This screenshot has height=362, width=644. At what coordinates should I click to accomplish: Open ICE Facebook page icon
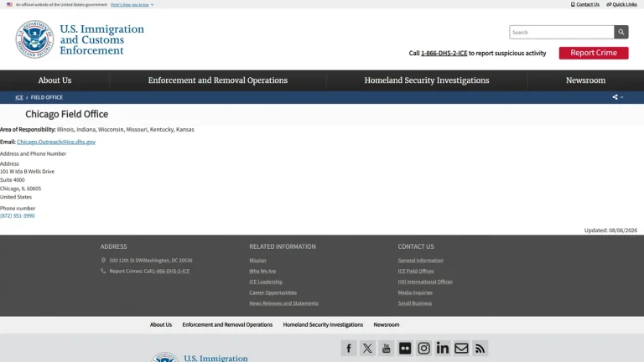pos(349,348)
